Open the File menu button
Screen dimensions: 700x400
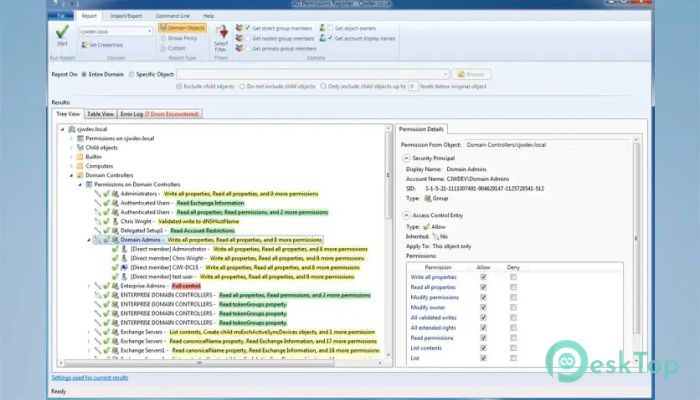click(61, 16)
